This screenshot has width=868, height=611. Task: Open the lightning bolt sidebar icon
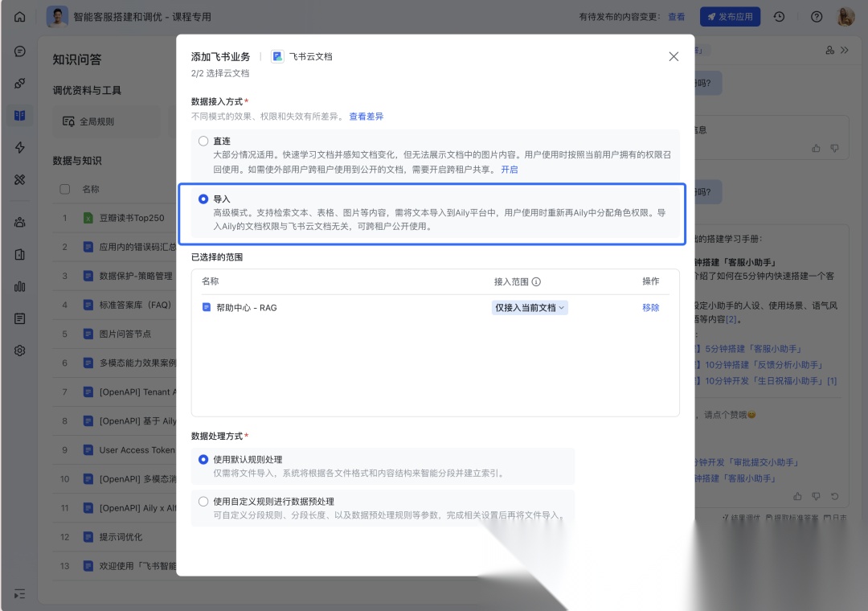coord(20,147)
